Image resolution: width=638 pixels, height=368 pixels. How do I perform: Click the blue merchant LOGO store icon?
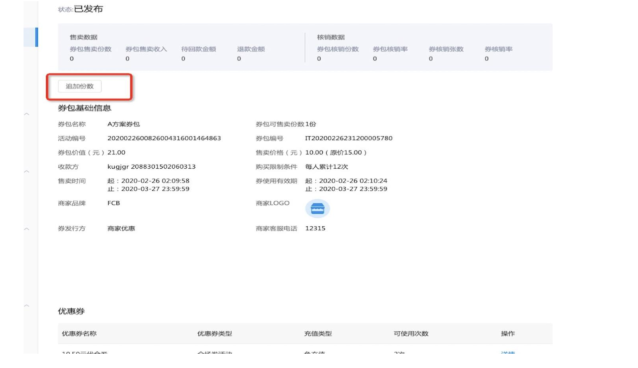(317, 209)
